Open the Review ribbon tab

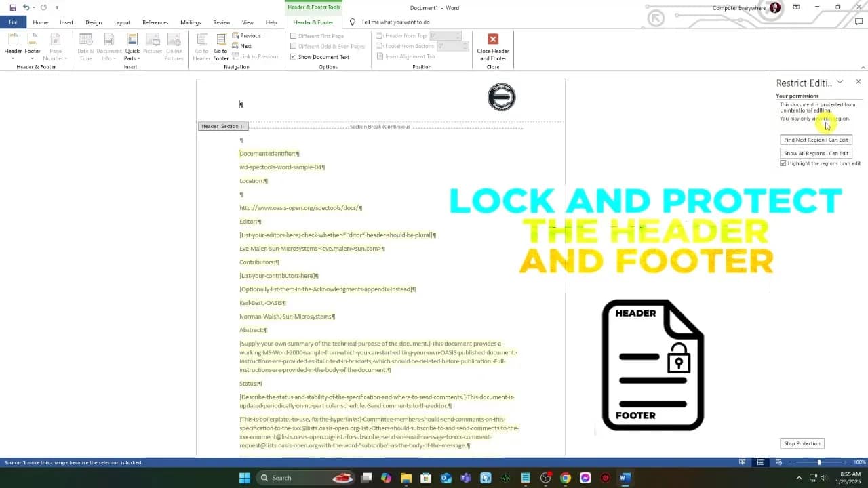click(x=221, y=22)
